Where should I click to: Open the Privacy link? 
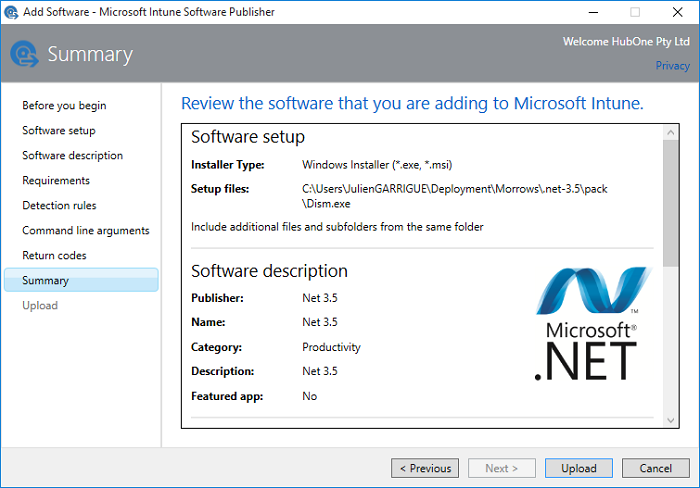[x=672, y=66]
